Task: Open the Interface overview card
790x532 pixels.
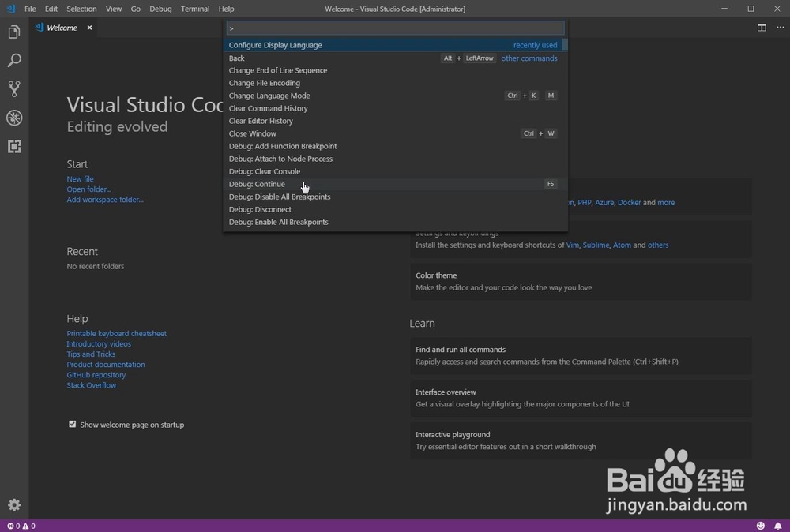Action: 581,398
